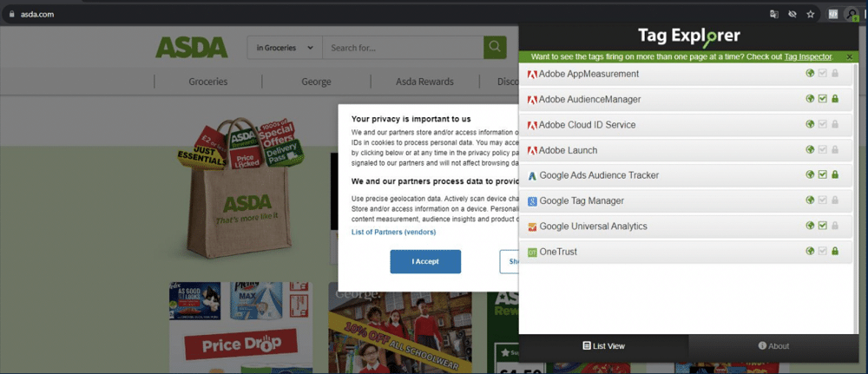Click green lock icon on Adobe AudienceManager row
868x374 pixels.
(835, 99)
